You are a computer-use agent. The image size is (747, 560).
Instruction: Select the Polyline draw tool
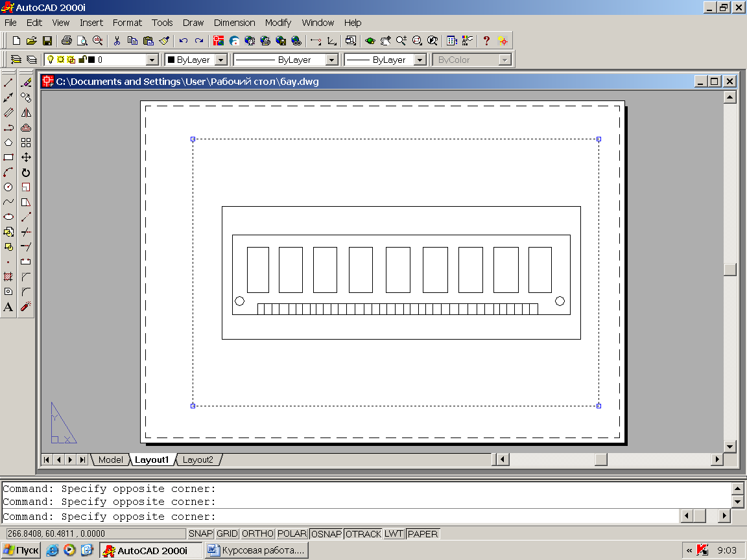pos(8,128)
